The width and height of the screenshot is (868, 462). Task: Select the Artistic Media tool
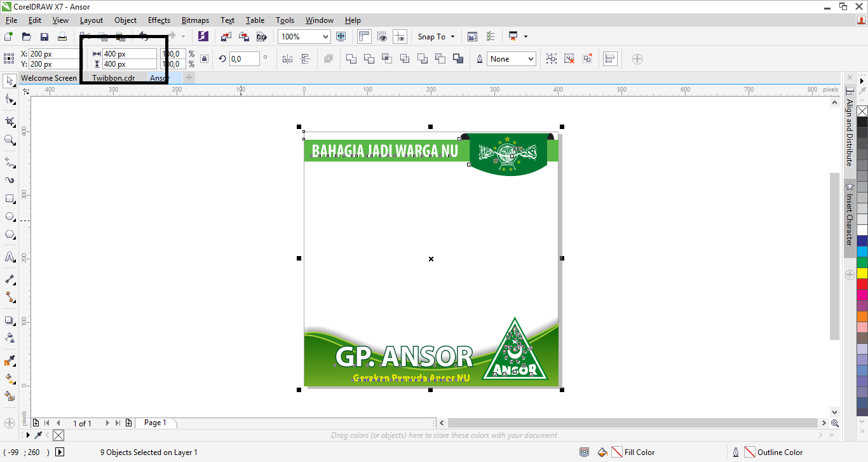(x=10, y=180)
